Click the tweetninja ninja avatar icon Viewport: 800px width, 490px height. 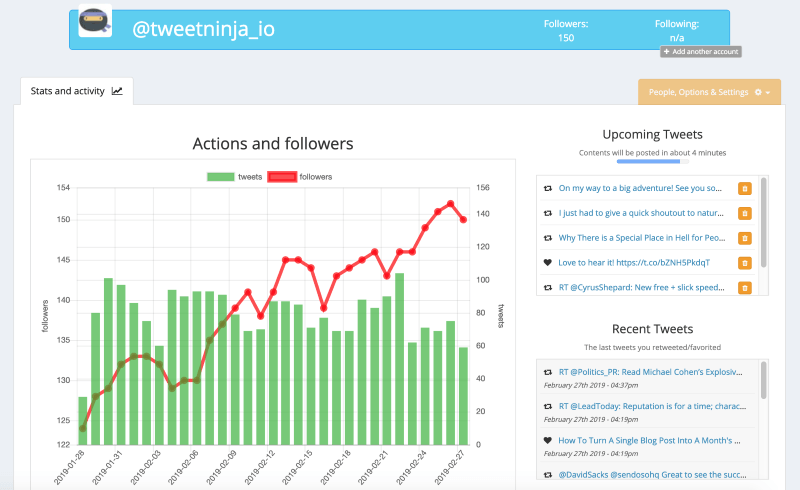click(95, 23)
